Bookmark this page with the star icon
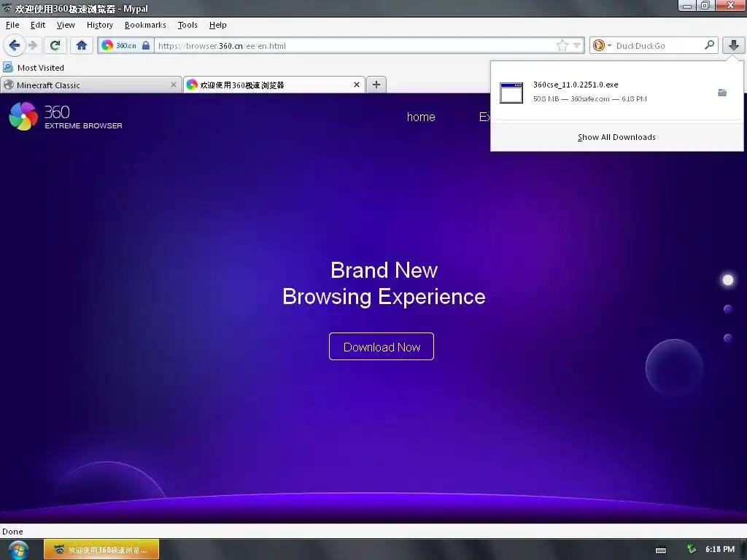Viewport: 747px width, 560px height. [x=562, y=46]
